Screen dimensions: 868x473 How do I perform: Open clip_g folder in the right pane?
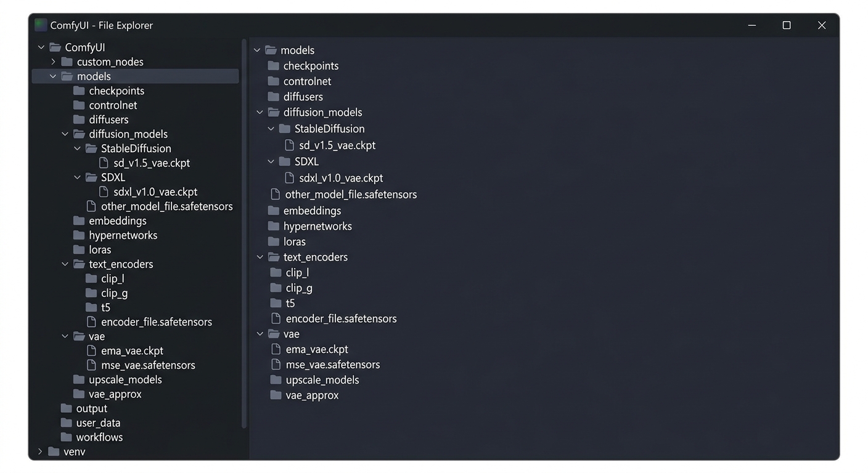pos(299,288)
